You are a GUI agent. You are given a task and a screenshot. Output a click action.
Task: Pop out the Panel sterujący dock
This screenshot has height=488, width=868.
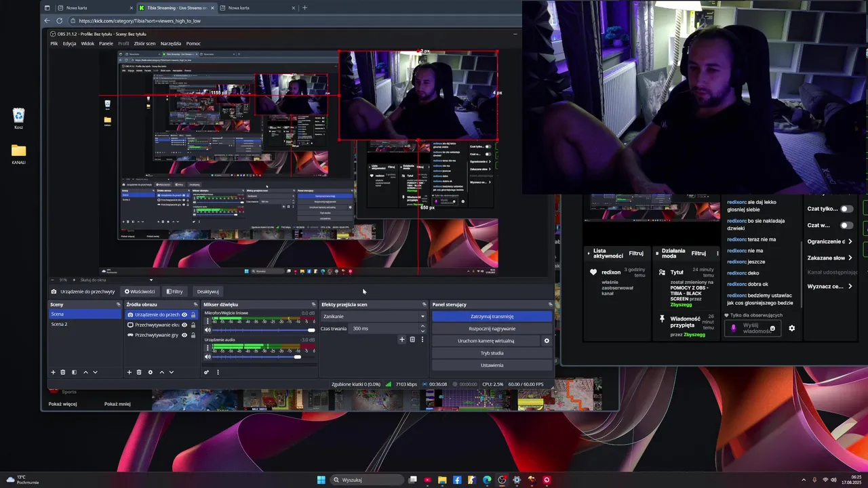tap(550, 304)
